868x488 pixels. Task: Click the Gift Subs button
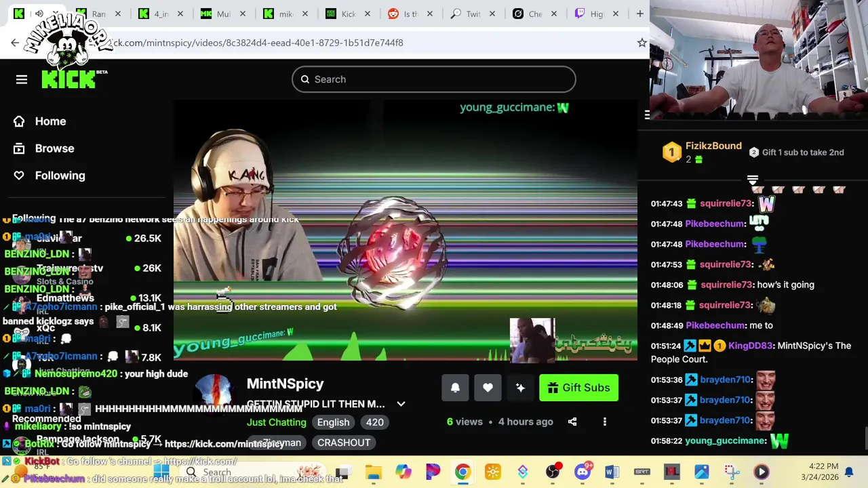point(578,388)
